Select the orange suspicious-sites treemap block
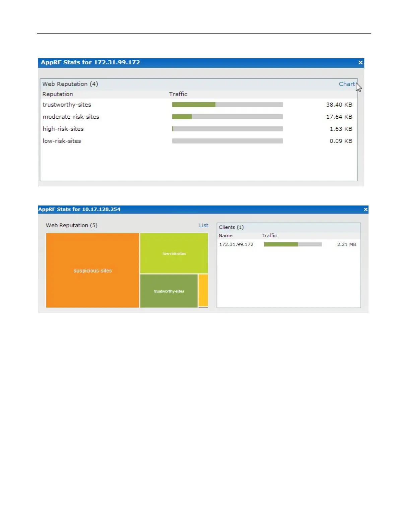The image size is (399, 532). tap(92, 270)
